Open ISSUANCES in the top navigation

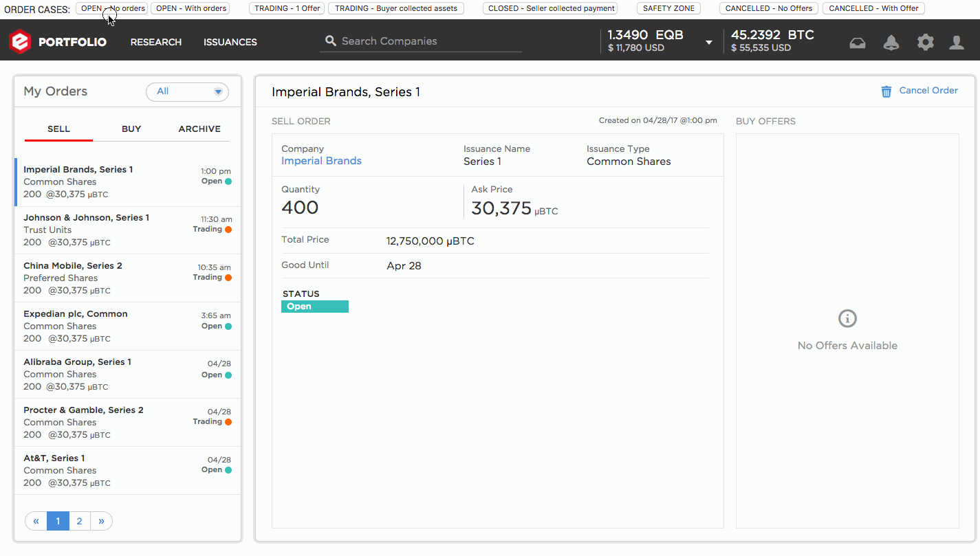[230, 42]
